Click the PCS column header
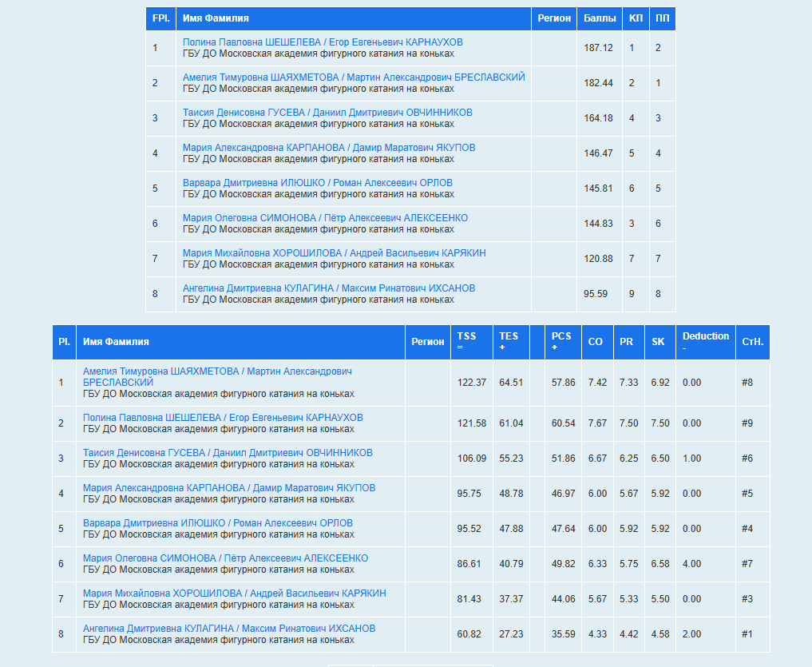 coord(563,342)
